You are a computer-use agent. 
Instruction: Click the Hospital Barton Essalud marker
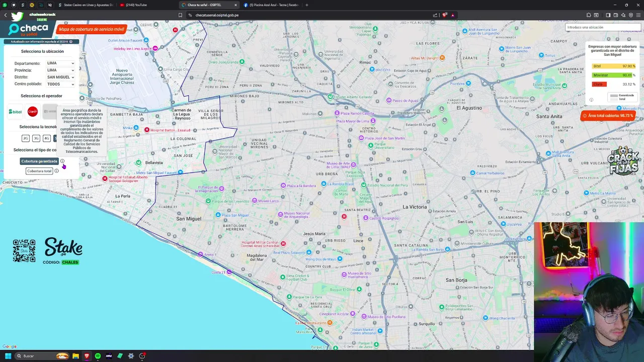coord(146,130)
